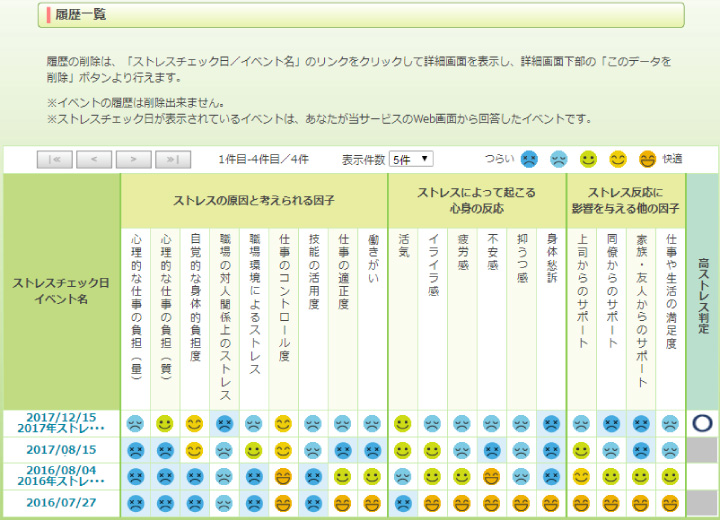The height and width of the screenshot is (520, 720).
Task: Open the 2017/12/15 2017年ストレ… record
Action: pyautogui.click(x=61, y=423)
